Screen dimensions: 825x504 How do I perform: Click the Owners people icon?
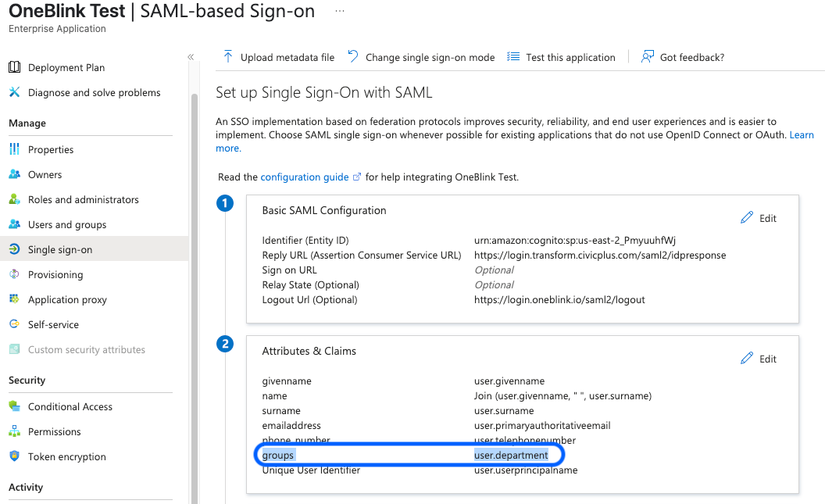click(15, 174)
